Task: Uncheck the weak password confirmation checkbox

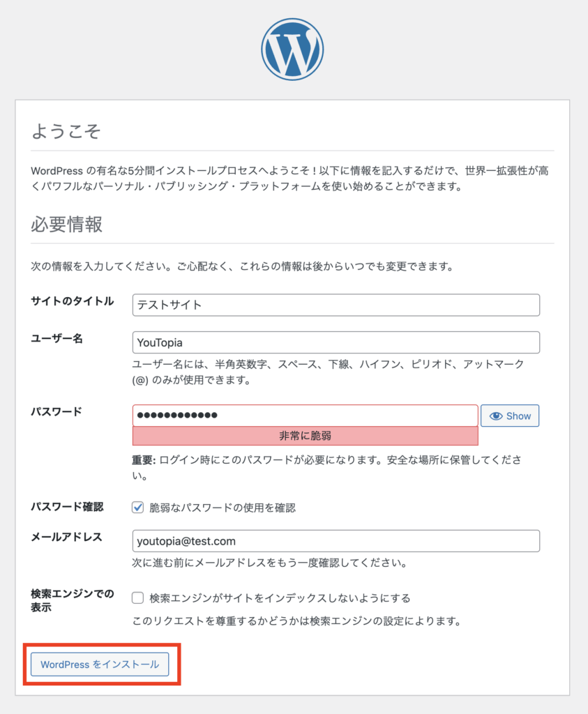Action: pos(137,508)
